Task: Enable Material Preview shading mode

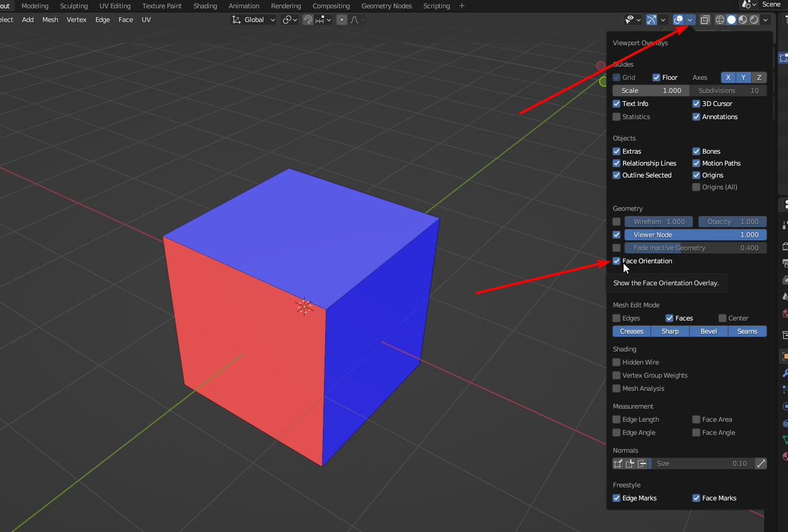Action: click(x=742, y=20)
